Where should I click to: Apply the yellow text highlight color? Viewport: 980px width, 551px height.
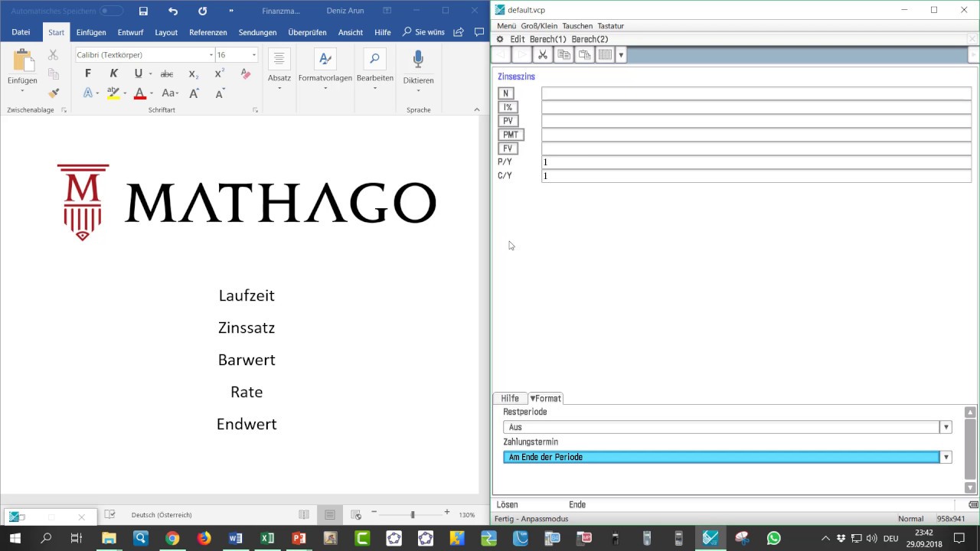click(x=113, y=93)
